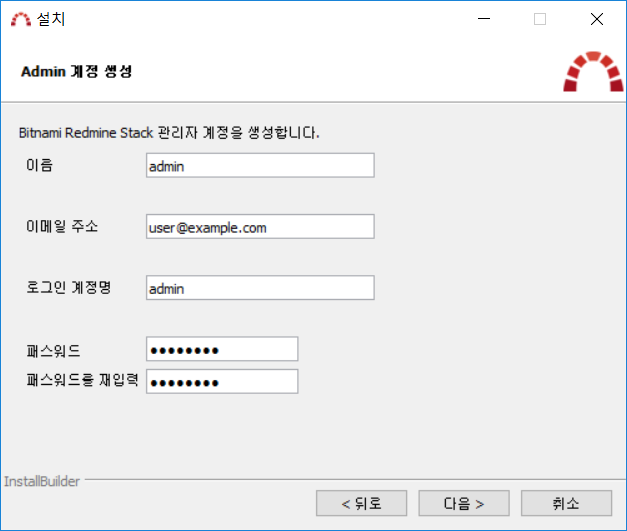Close the 설치 installer window
Viewport: 627px width, 531px height.
pyautogui.click(x=597, y=19)
